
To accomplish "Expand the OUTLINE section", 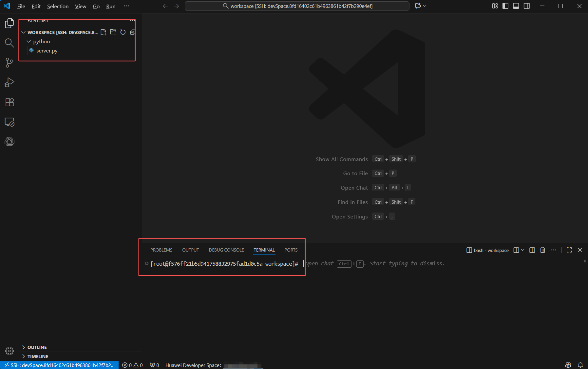I will [x=81, y=347].
